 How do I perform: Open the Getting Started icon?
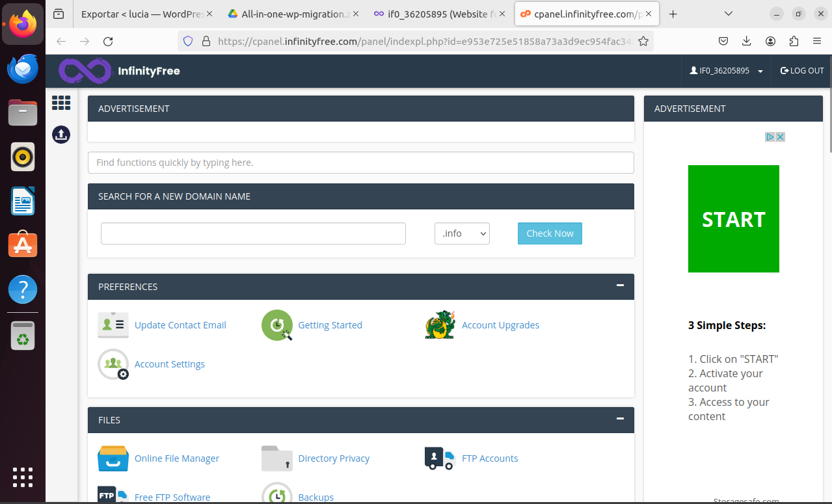[x=277, y=325]
